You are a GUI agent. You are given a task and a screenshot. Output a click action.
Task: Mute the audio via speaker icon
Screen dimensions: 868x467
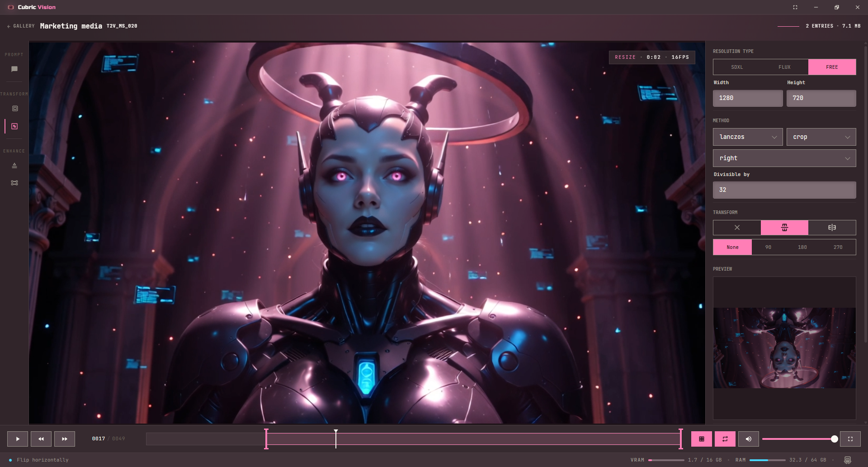coord(749,439)
